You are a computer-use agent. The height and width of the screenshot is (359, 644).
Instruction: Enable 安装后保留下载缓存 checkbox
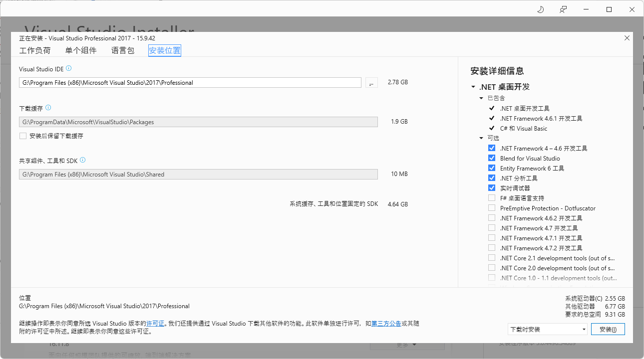(x=22, y=136)
